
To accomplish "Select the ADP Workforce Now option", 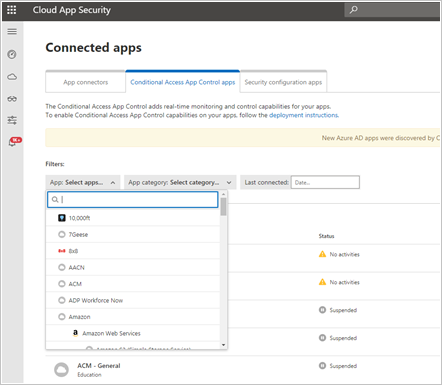I will tap(133, 300).
